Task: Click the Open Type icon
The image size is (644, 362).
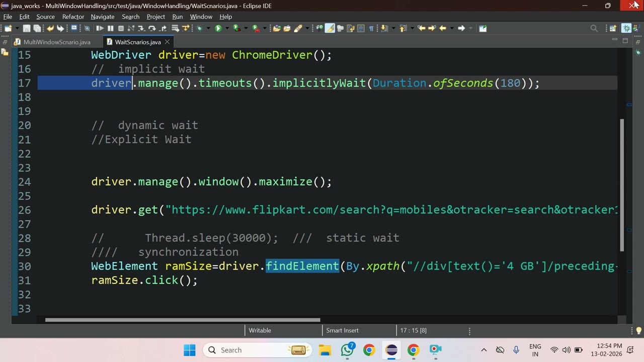Action: (x=277, y=28)
